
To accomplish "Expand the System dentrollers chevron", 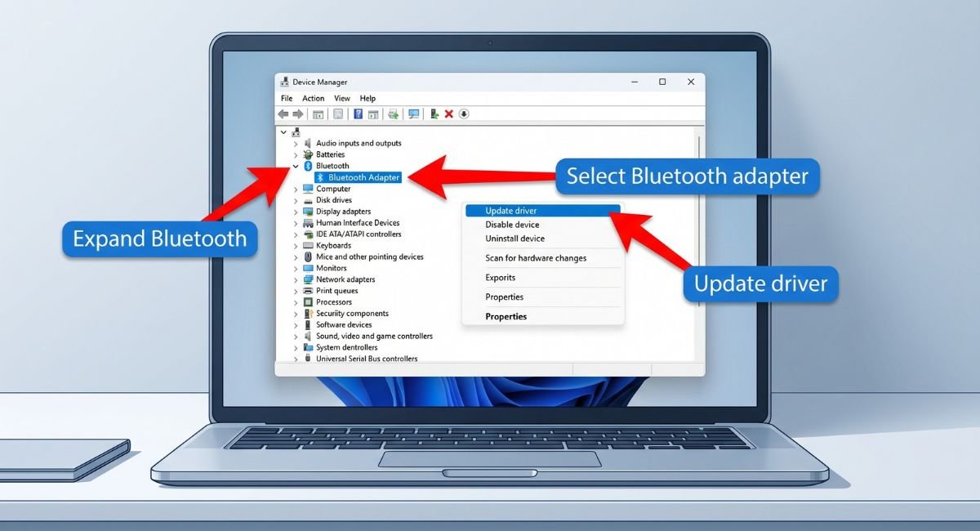I will click(x=296, y=348).
